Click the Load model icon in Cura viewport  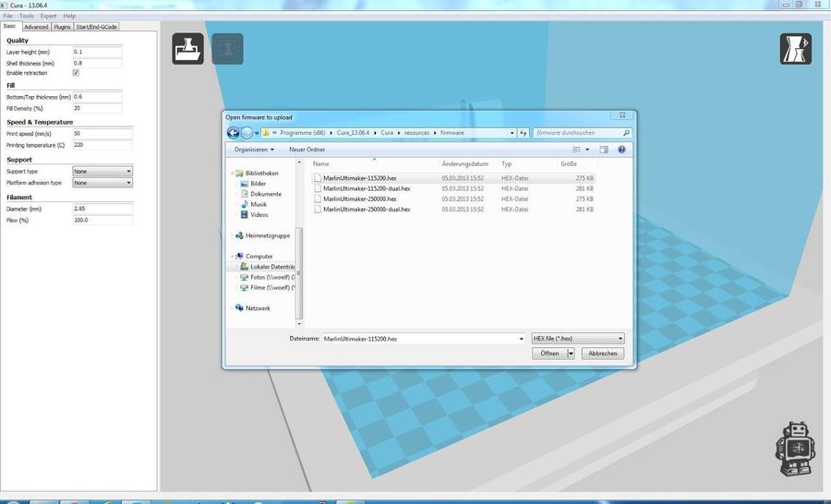[x=187, y=49]
